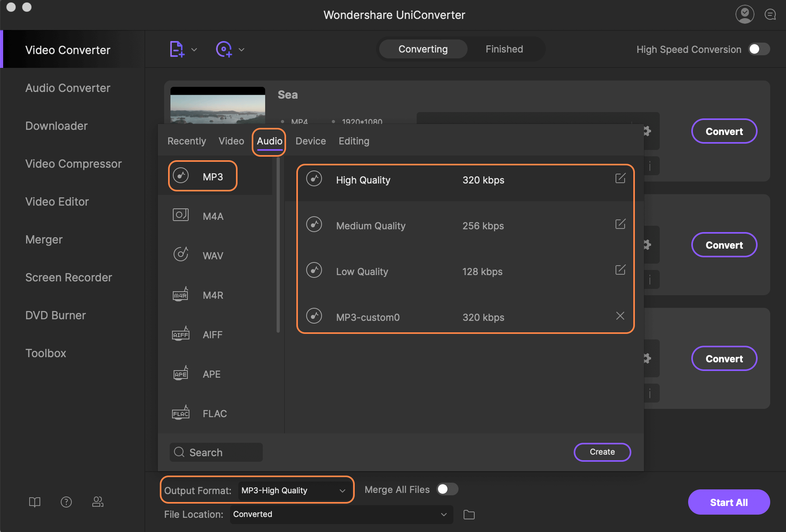Screen dimensions: 786x532
Task: Click the bookmarks icon bottom-left
Action: coord(34,501)
